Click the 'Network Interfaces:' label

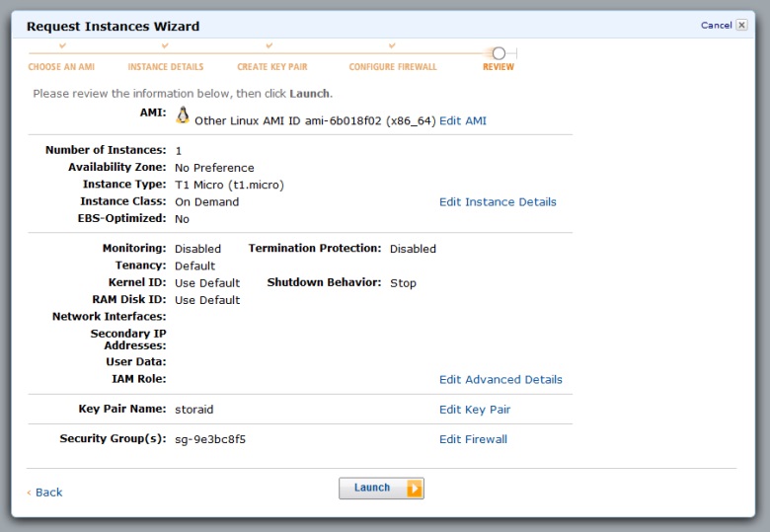109,317
